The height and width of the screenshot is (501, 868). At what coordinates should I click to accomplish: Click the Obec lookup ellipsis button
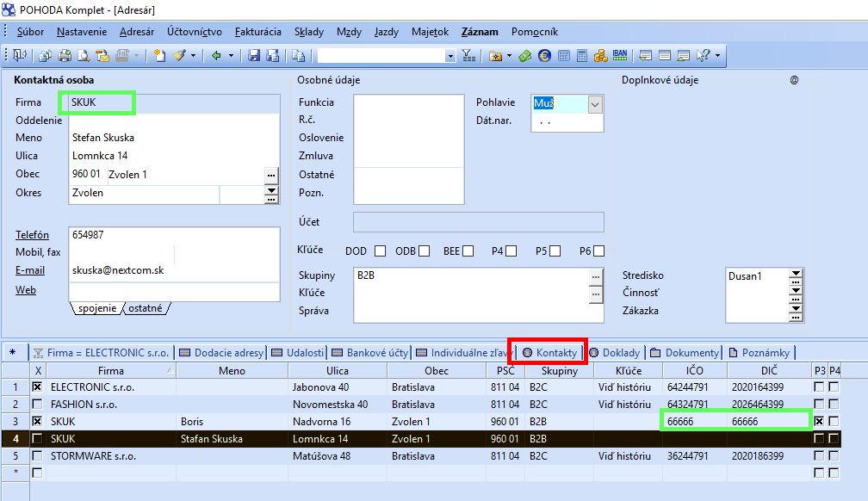271,176
